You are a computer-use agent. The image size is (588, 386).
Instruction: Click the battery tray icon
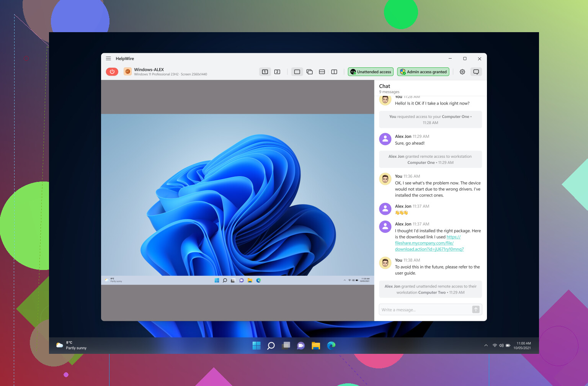508,345
